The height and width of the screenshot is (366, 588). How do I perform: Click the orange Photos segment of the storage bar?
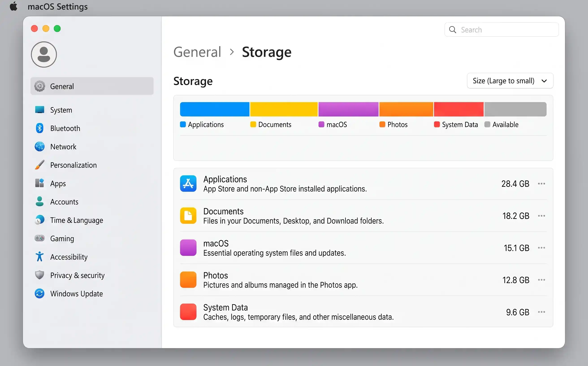(x=406, y=109)
